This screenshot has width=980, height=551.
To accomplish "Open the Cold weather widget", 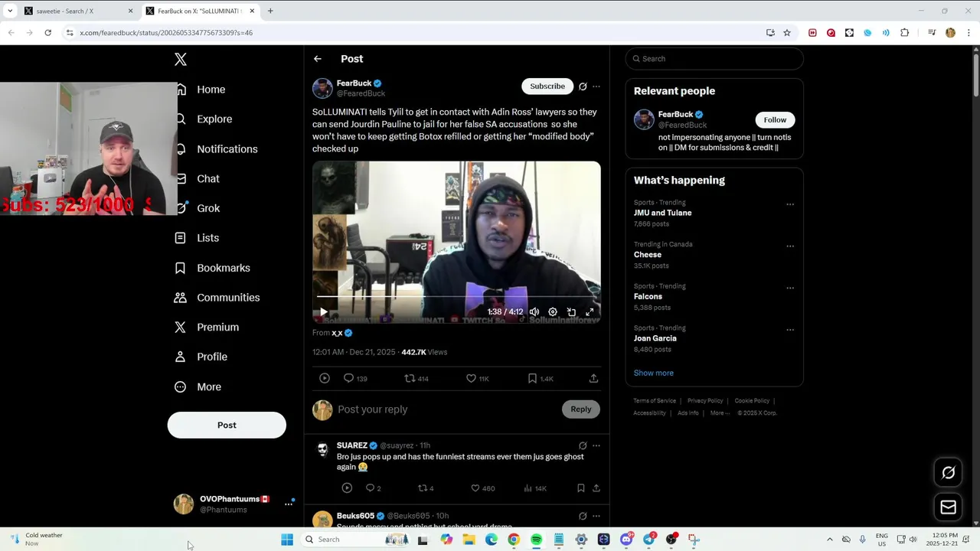I will (x=37, y=540).
